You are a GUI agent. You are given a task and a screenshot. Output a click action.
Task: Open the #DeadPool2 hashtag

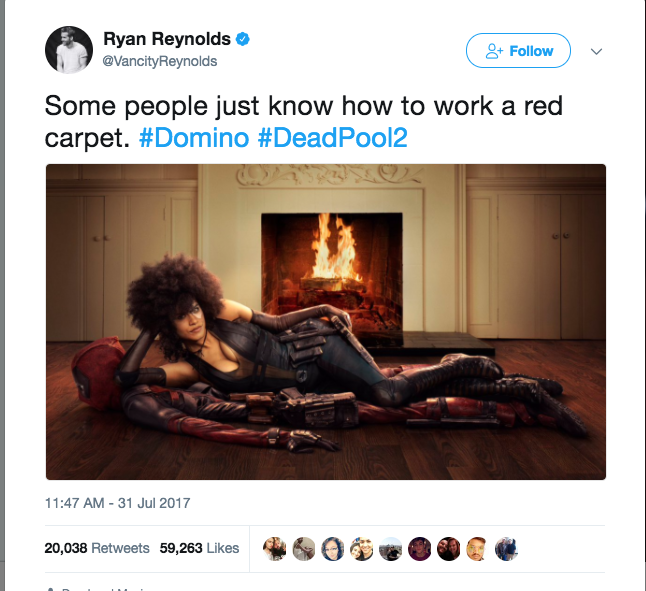[332, 137]
